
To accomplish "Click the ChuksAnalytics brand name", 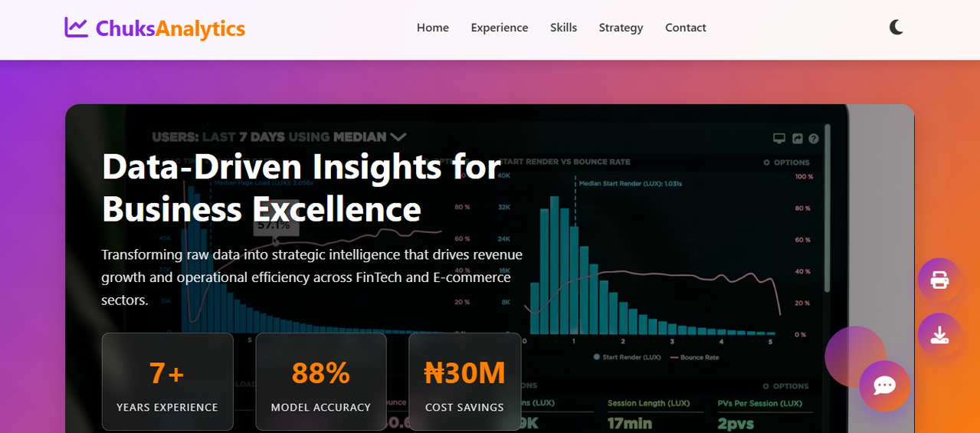I will click(170, 28).
